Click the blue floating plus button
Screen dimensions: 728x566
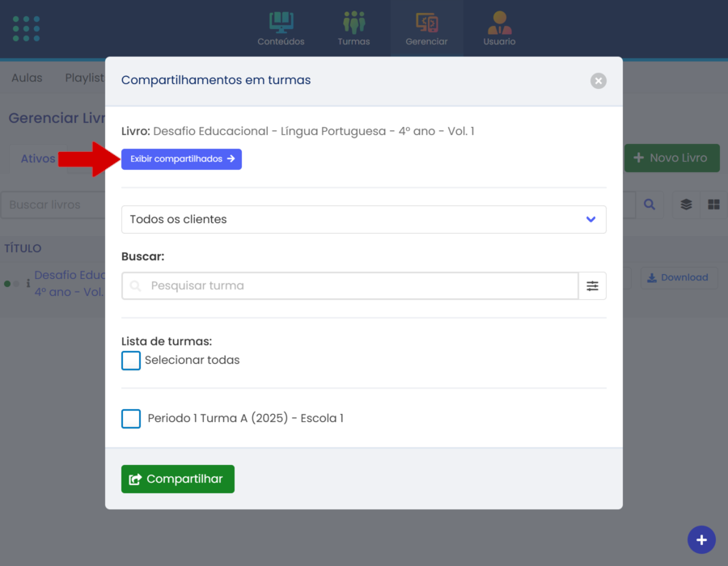701,539
